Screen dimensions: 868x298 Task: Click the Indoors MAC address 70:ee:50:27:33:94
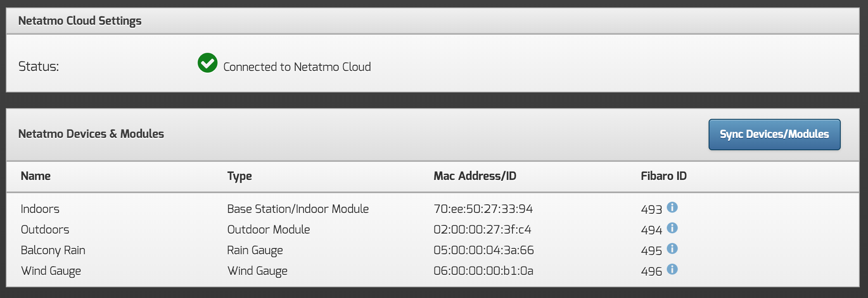coord(483,209)
